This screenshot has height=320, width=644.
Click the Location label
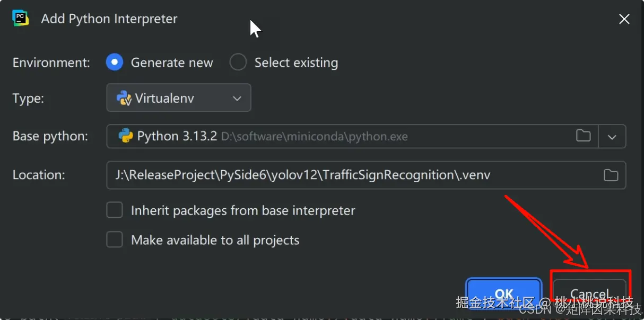39,175
